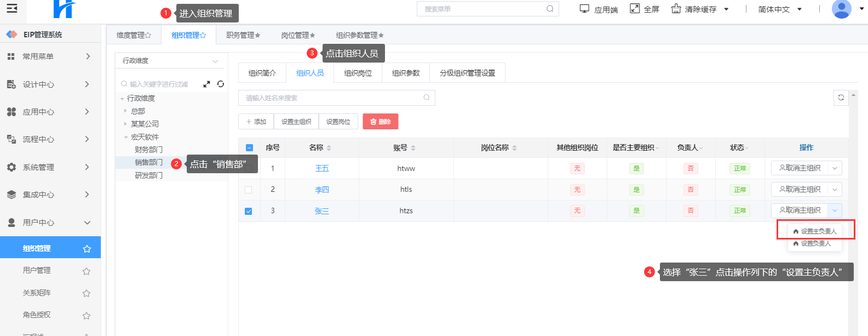This screenshot has height=336, width=868.
Task: Star the 用户管理 sidebar item
Action: coord(86,271)
